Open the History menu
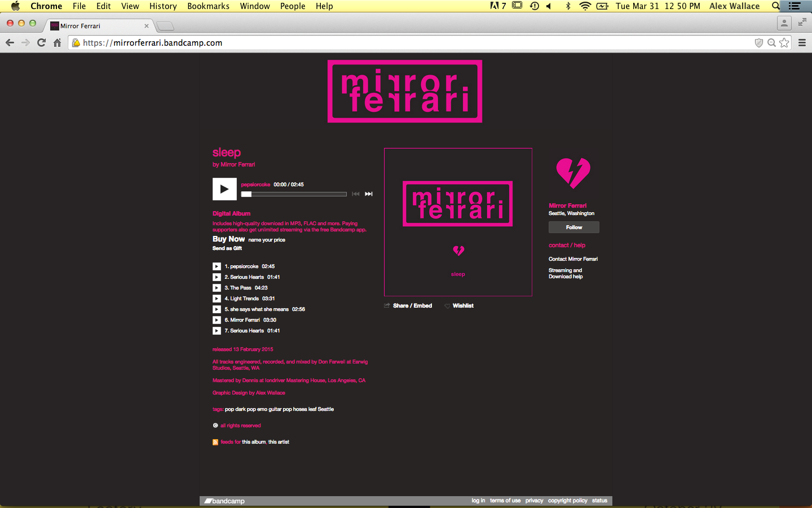Viewport: 812px width, 508px height. pyautogui.click(x=163, y=6)
